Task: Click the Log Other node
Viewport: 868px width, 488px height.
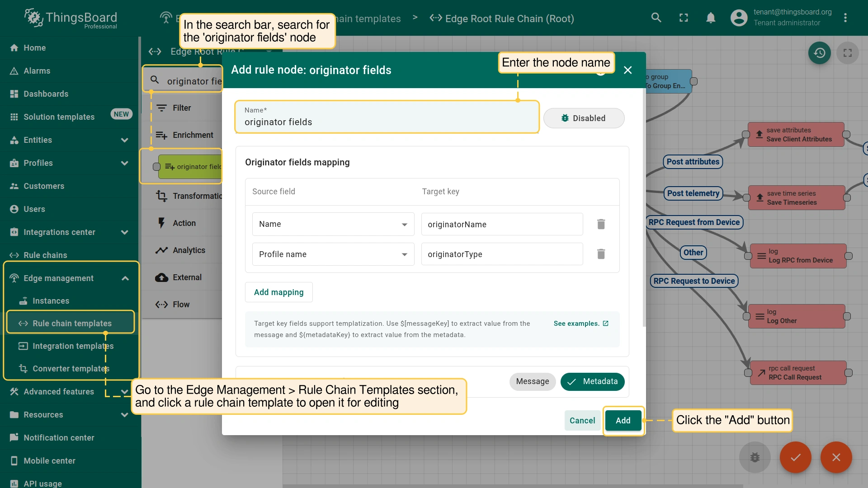Action: (x=797, y=316)
